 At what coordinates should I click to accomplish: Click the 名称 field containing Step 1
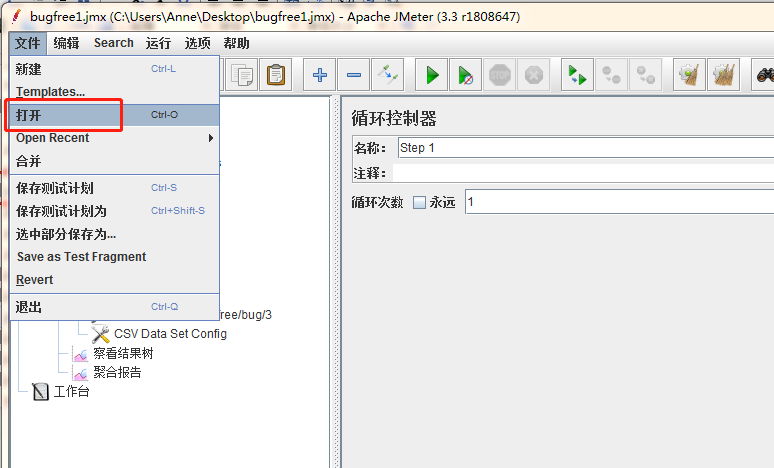coord(586,148)
